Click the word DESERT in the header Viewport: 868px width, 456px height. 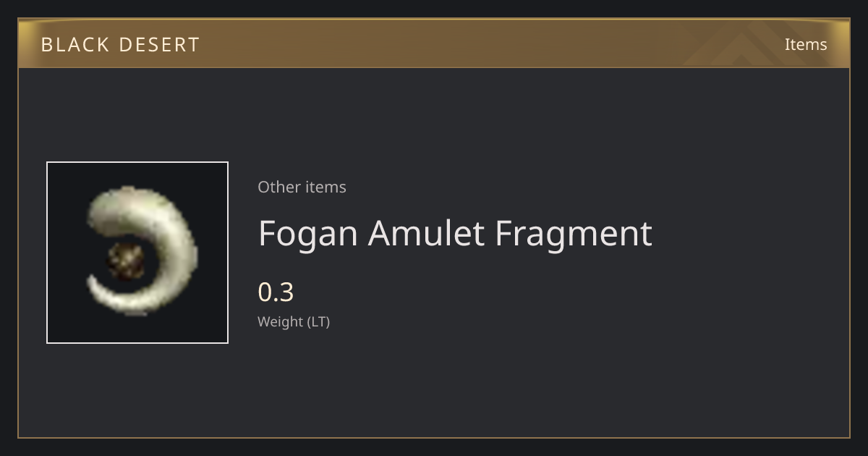click(x=159, y=45)
